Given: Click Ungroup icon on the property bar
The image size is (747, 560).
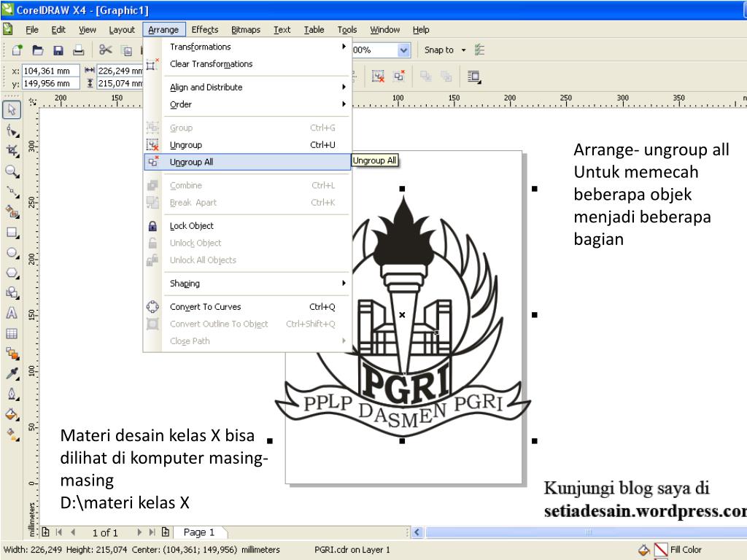Looking at the screenshot, I should 379,76.
